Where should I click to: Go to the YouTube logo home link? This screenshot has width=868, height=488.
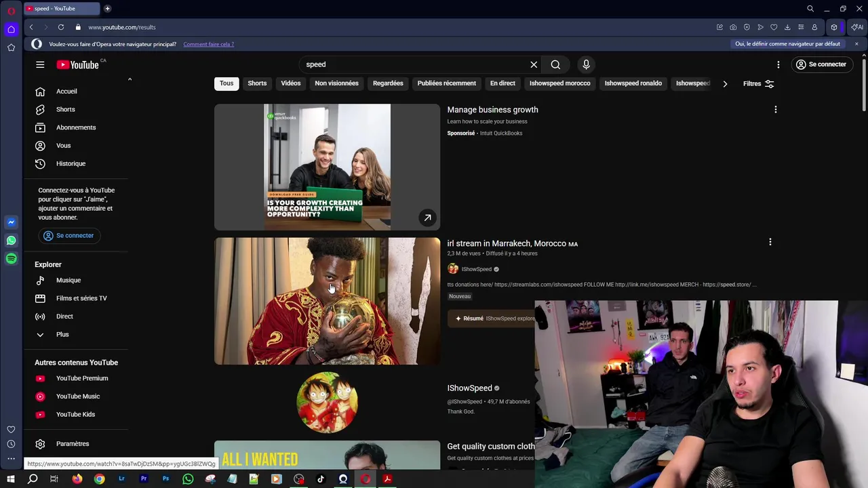click(77, 64)
